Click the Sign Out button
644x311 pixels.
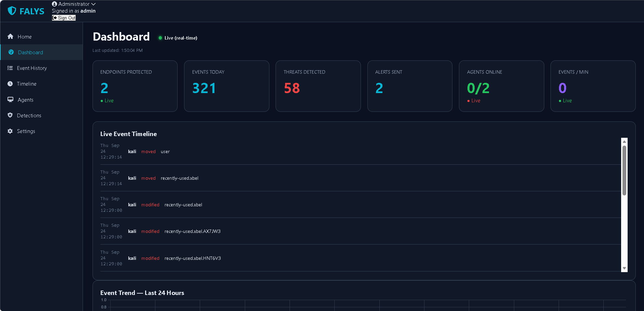64,18
